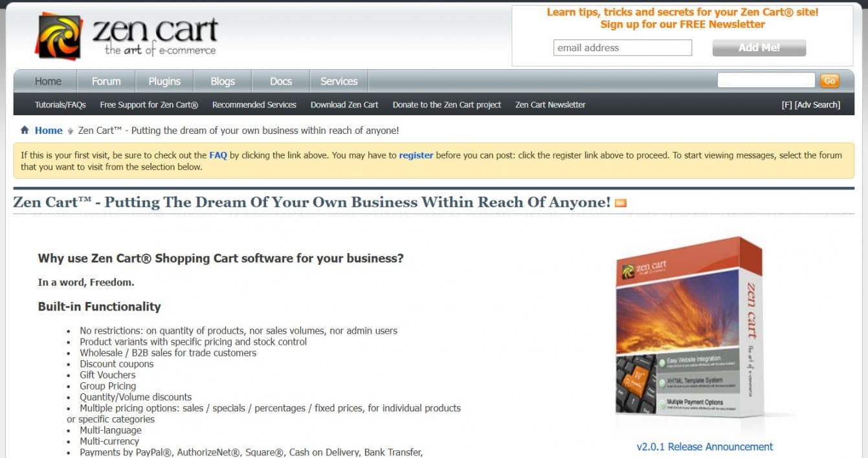Click the 'Multi-currency' list item
The width and height of the screenshot is (868, 458).
[x=109, y=441]
